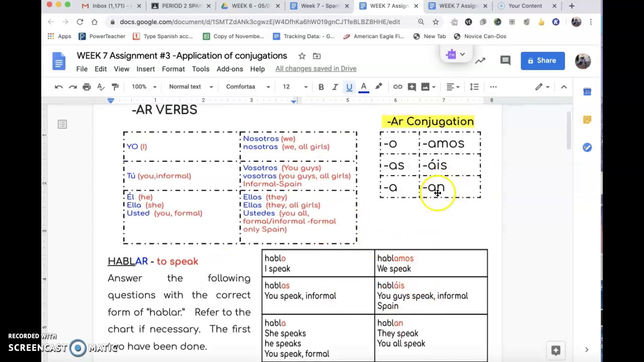The image size is (644, 362).
Task: Switch to WEEK 6 tab
Action: 252,6
